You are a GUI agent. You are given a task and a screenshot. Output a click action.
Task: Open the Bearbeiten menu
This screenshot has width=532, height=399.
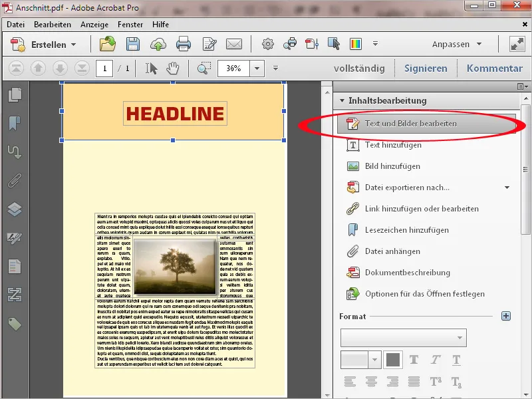[53, 25]
